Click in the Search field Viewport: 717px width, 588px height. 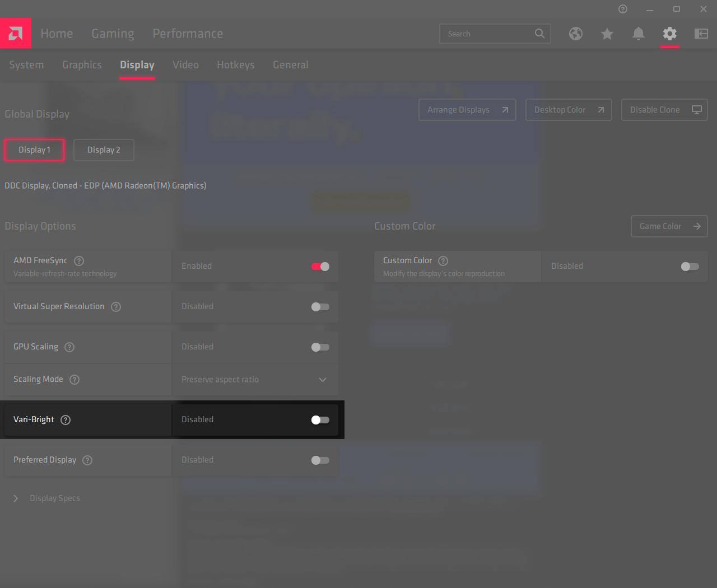pyautogui.click(x=487, y=34)
